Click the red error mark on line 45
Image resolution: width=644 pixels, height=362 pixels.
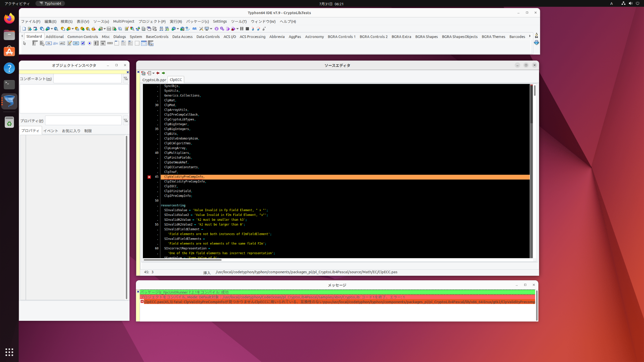pos(149,177)
